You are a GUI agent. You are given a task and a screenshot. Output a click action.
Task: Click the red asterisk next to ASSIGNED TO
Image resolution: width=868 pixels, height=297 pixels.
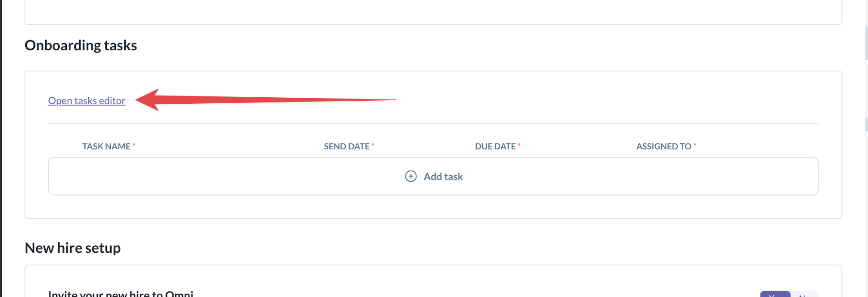pos(695,145)
